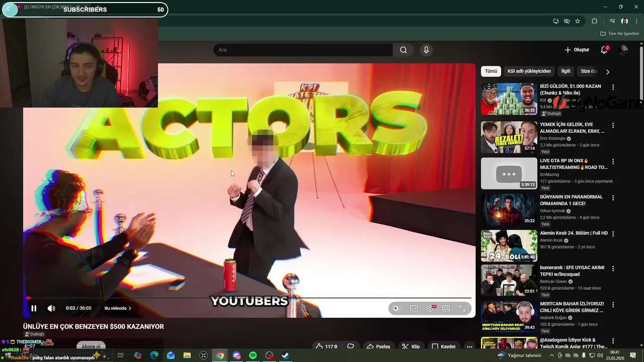Visit Enis Kirazoglu channel link
This screenshot has width=644, height=362.
click(551, 138)
